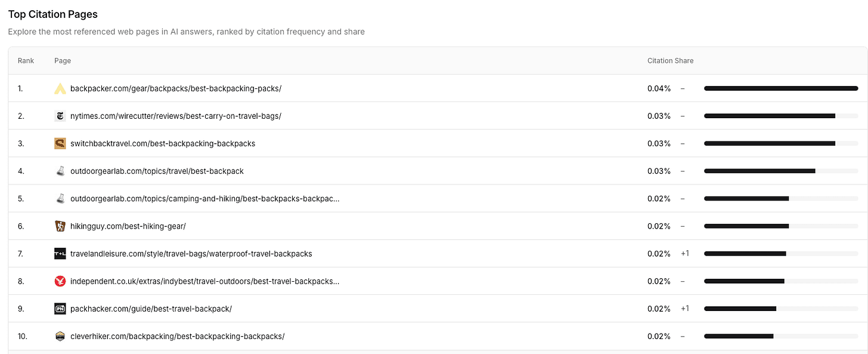Click the Rank column header
Viewport: 868px width, 354px height.
[26, 60]
